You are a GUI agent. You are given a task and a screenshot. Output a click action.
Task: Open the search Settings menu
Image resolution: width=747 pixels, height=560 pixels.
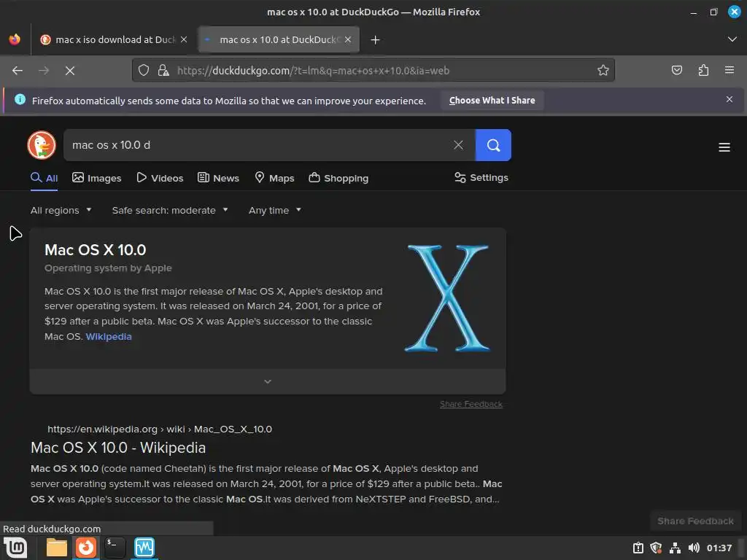pos(481,178)
